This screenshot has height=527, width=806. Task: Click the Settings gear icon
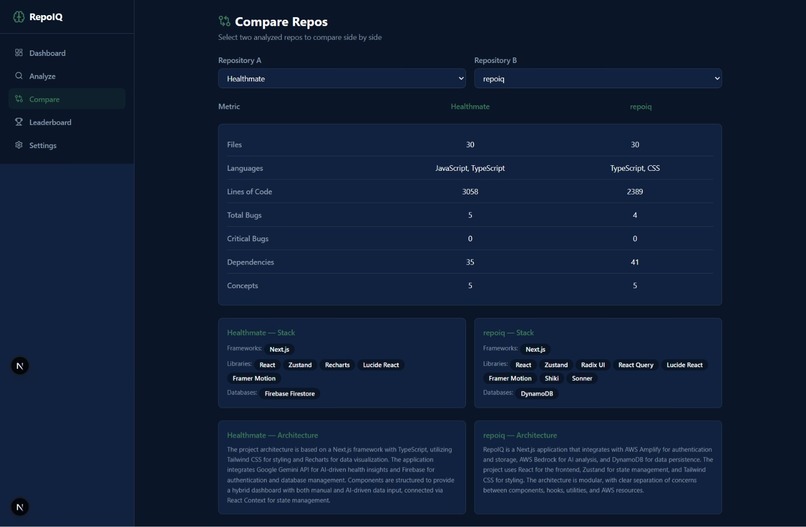point(19,145)
